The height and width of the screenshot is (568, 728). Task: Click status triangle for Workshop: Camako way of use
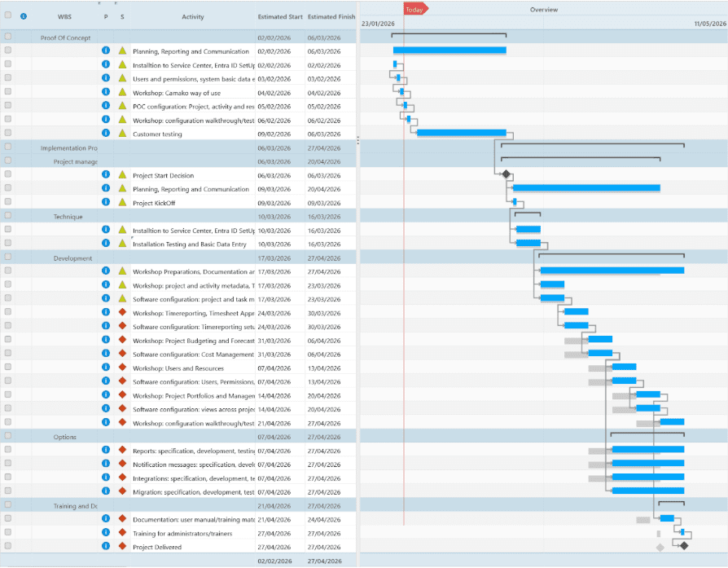point(122,92)
